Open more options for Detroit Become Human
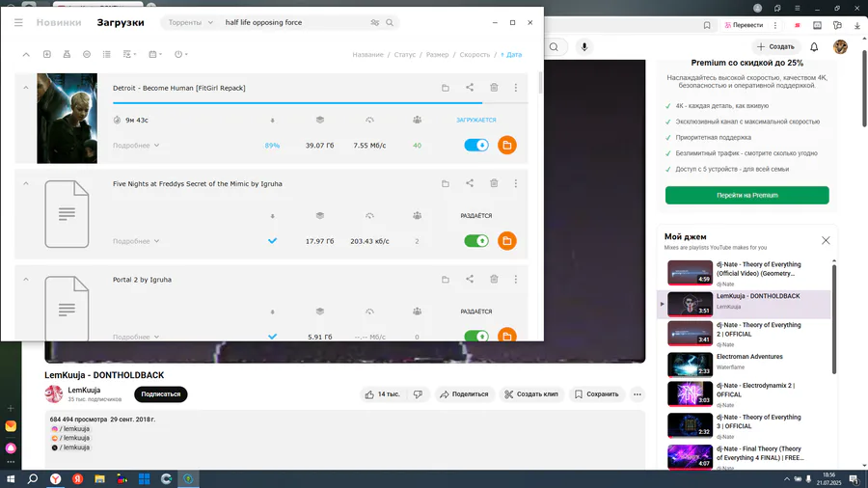The image size is (868, 488). (515, 88)
